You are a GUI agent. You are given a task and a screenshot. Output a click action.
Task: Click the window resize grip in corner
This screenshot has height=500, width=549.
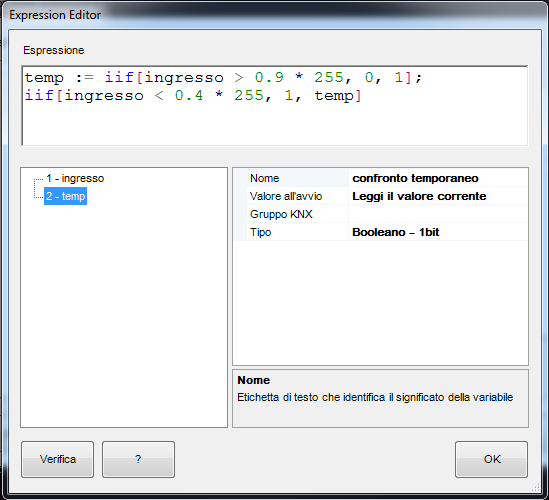(536, 487)
